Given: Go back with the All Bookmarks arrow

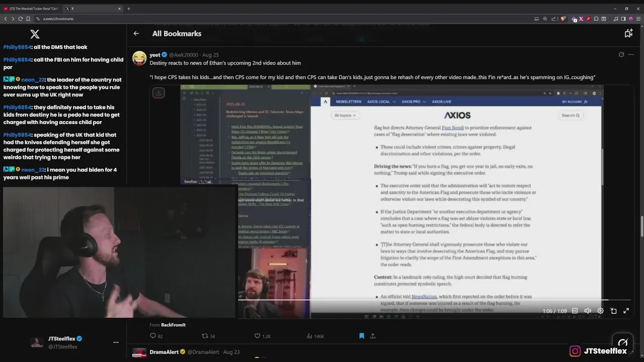Looking at the screenshot, I should 136,34.
